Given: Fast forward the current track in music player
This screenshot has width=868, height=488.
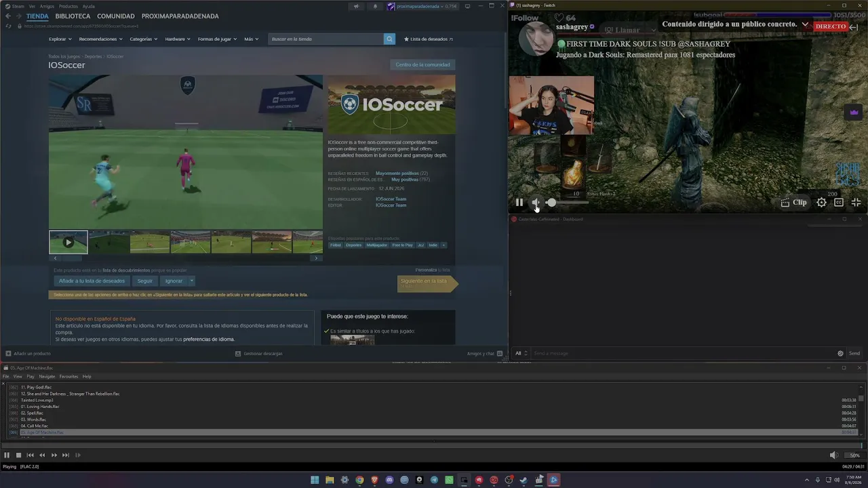Looking at the screenshot, I should coord(54,455).
